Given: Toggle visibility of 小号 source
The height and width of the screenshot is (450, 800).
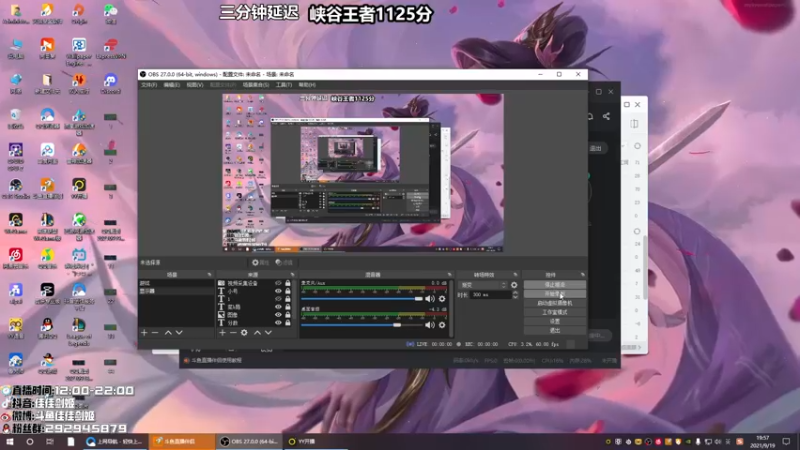Looking at the screenshot, I should tap(278, 291).
